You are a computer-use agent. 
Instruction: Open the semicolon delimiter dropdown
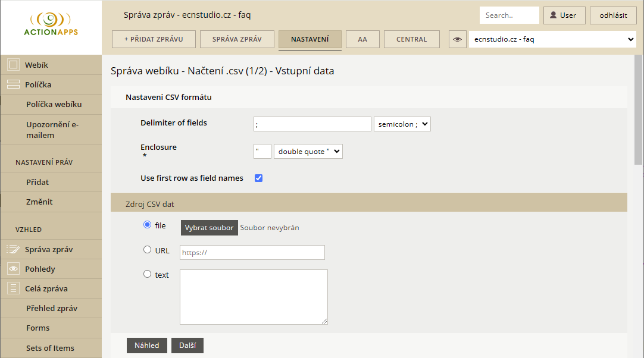402,124
